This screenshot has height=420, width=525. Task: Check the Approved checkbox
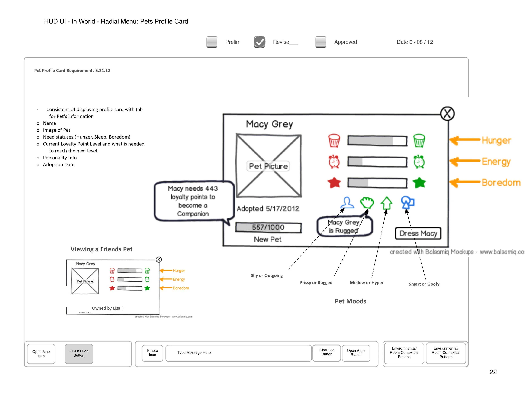(321, 42)
